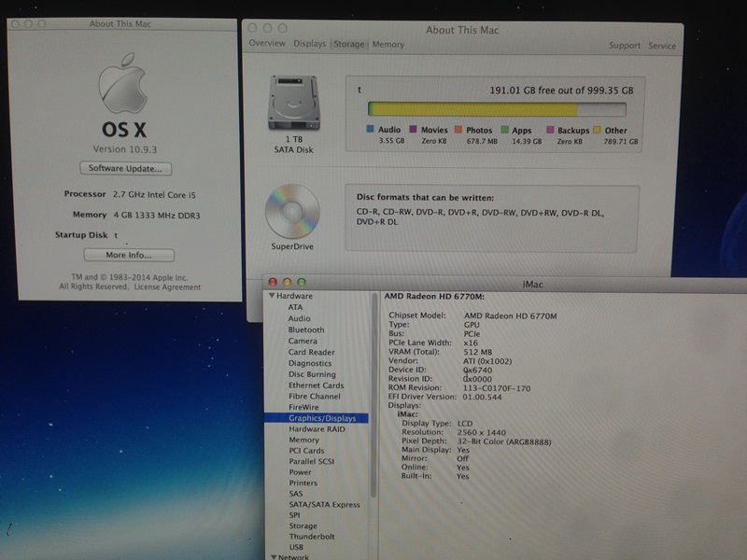Select Power in the sidebar
The height and width of the screenshot is (560, 747).
[300, 472]
